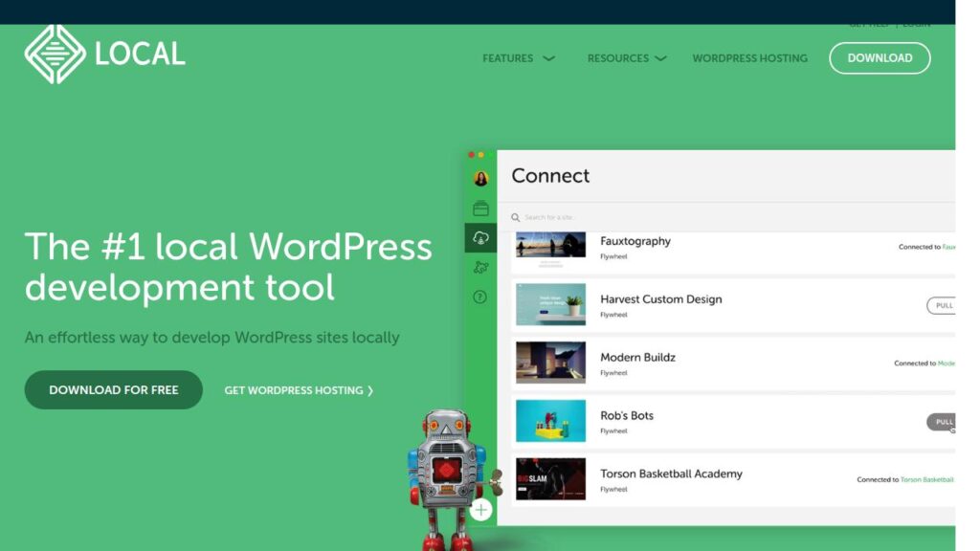Open the Modern Buildz site thumbnail

click(x=550, y=363)
